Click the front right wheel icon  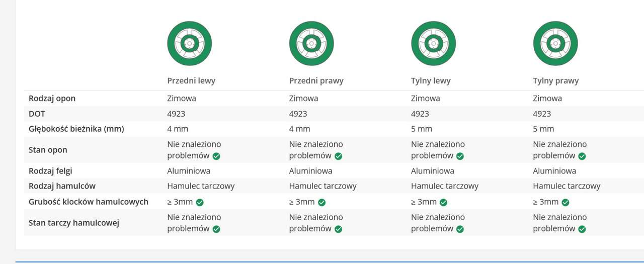(311, 44)
